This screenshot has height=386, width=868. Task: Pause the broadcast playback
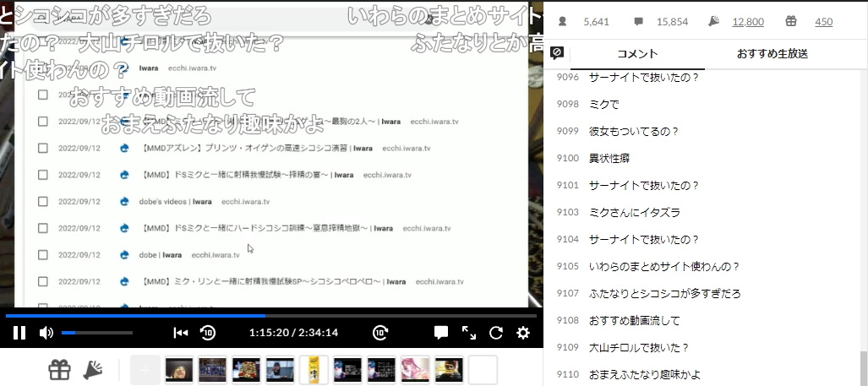point(19,333)
